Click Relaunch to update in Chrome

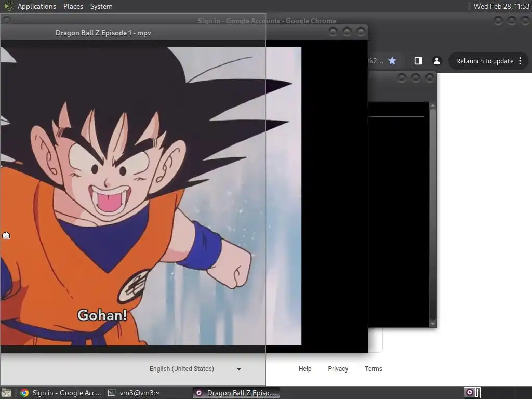pyautogui.click(x=485, y=61)
